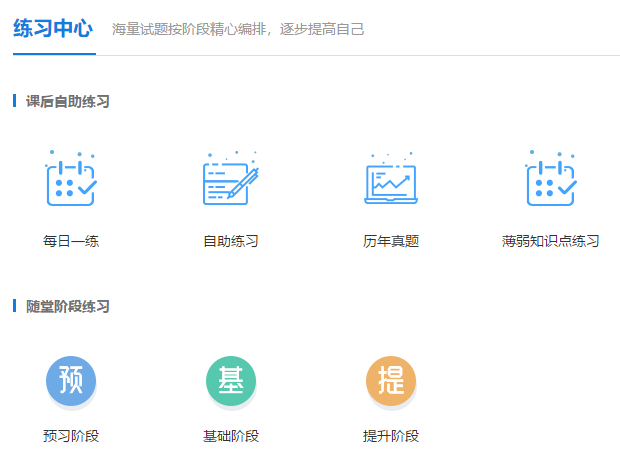The width and height of the screenshot is (620, 465).
Task: Click the green 基 circle icon
Action: pos(231,381)
